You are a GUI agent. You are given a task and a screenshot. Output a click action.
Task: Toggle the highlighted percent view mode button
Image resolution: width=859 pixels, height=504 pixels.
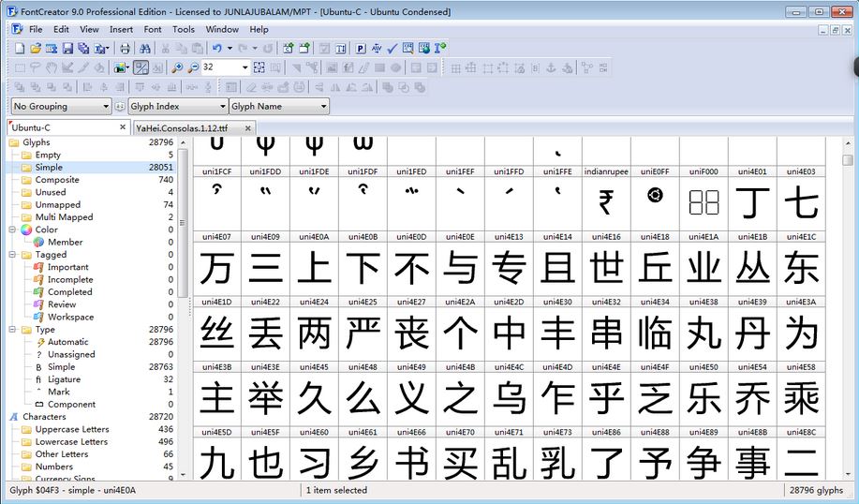(141, 67)
